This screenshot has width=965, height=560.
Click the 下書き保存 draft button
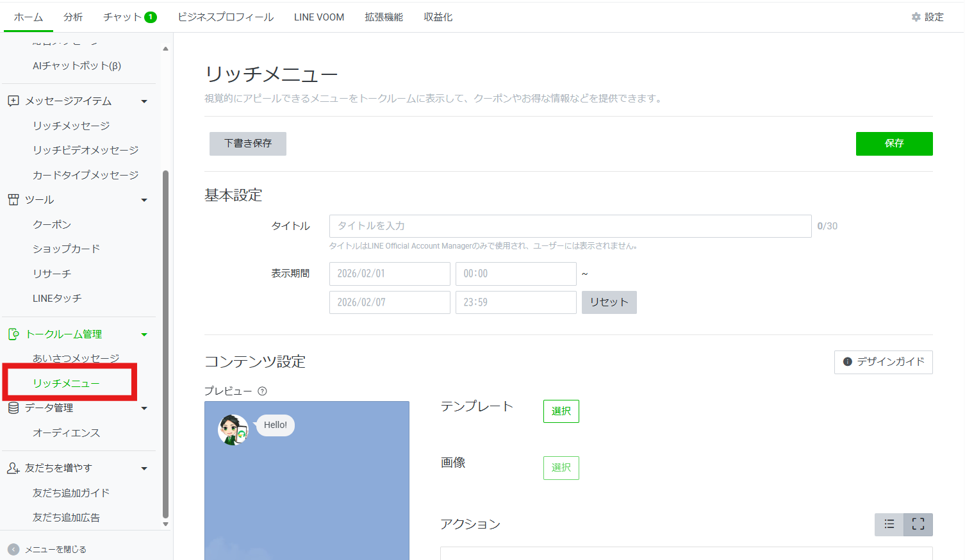click(247, 144)
